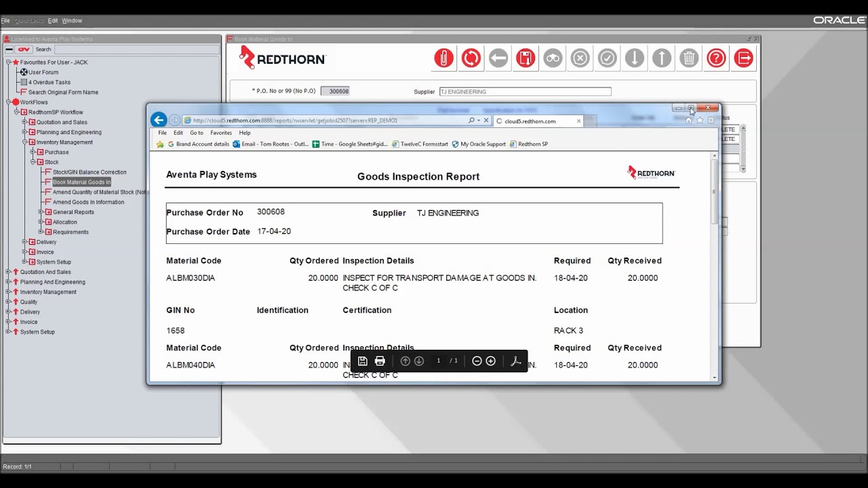The height and width of the screenshot is (488, 868).
Task: Open the File menu in Oracle menu bar
Action: point(5,21)
